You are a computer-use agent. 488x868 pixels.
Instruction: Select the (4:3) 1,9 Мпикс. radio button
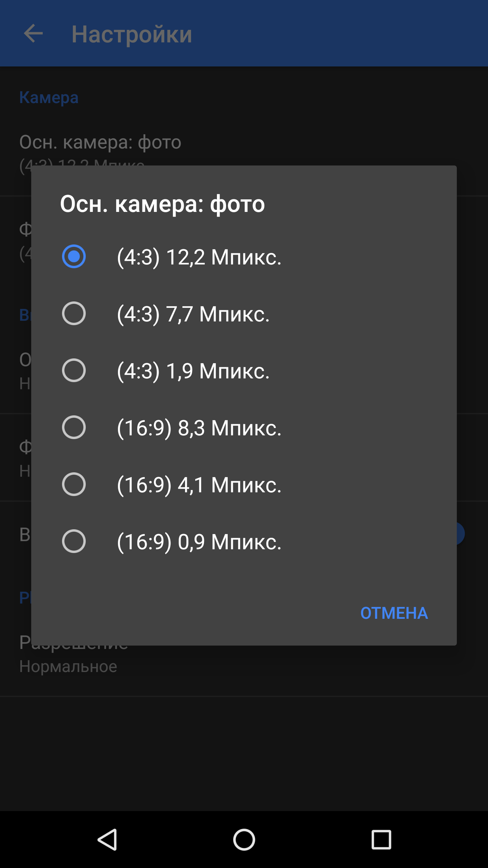[74, 370]
